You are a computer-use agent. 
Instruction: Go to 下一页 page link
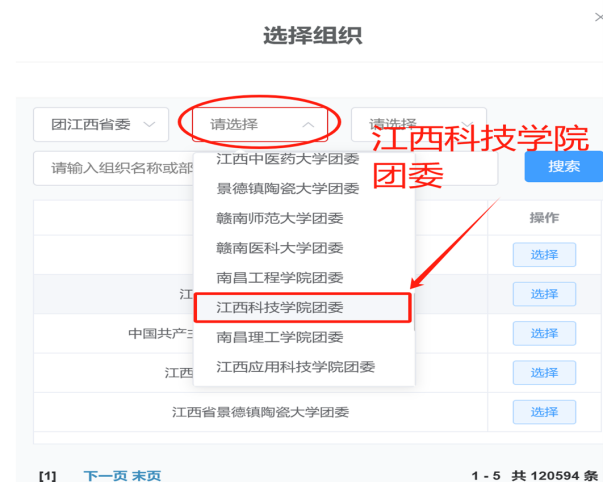pyautogui.click(x=105, y=476)
